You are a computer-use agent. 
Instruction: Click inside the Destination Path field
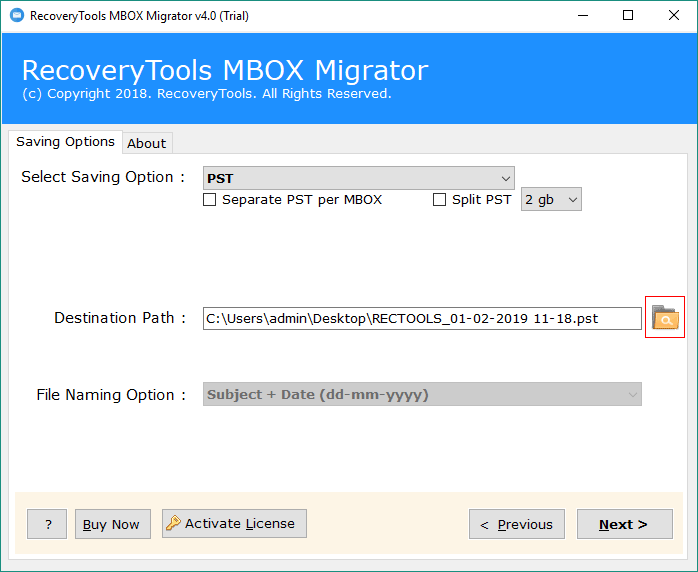click(x=422, y=318)
